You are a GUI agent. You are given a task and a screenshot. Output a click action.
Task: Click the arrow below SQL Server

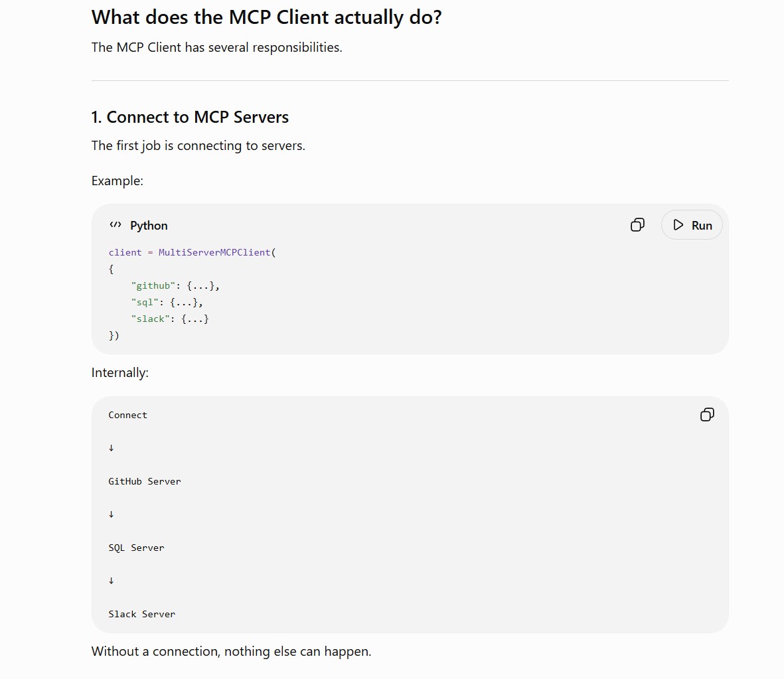(111, 581)
